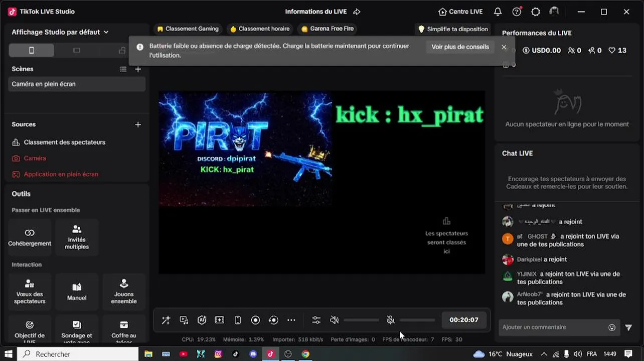This screenshot has height=361, width=644.
Task: Open the Garena Free Fire tab
Action: [328, 29]
